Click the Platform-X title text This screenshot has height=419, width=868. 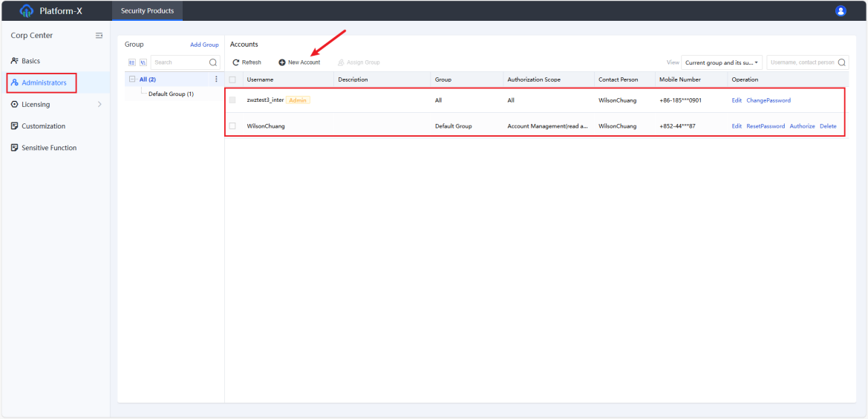pyautogui.click(x=61, y=10)
